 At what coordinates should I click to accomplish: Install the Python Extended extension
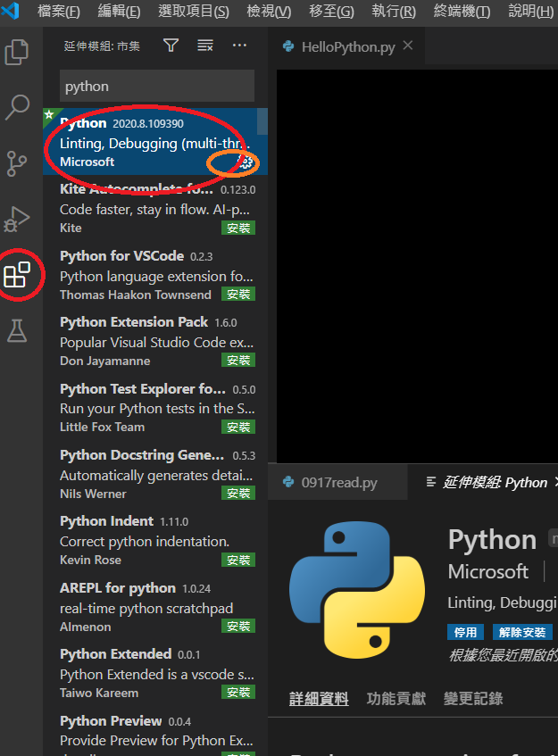[238, 693]
